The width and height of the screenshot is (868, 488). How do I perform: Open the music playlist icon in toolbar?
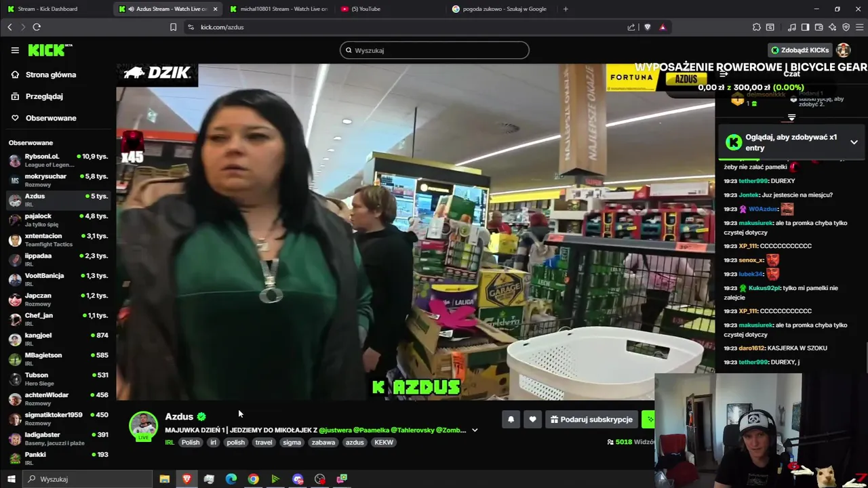792,27
